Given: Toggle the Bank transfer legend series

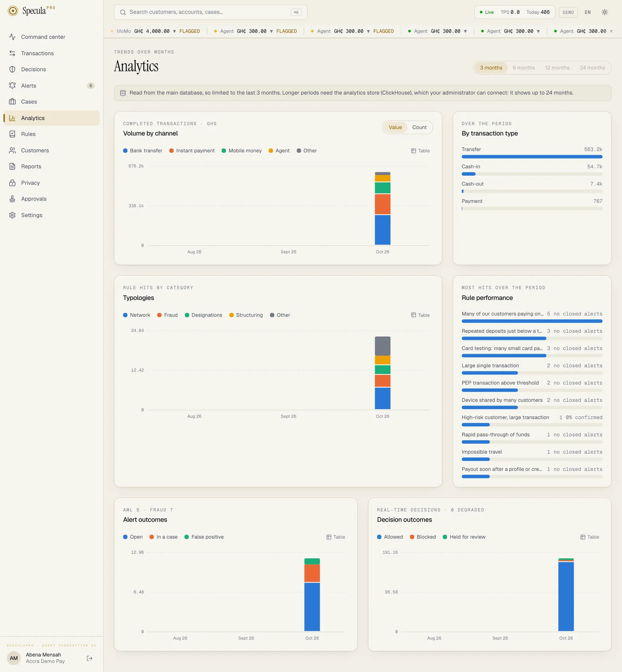Looking at the screenshot, I should click(x=143, y=151).
